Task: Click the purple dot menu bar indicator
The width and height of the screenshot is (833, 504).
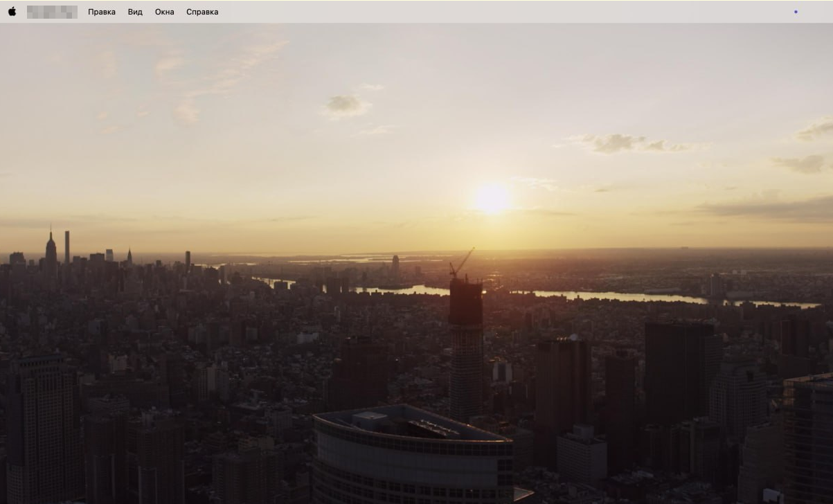Action: click(x=796, y=12)
